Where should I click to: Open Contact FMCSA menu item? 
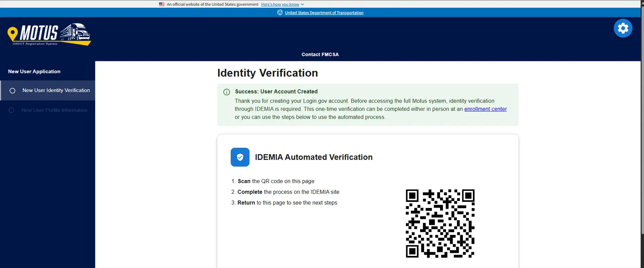(x=320, y=54)
